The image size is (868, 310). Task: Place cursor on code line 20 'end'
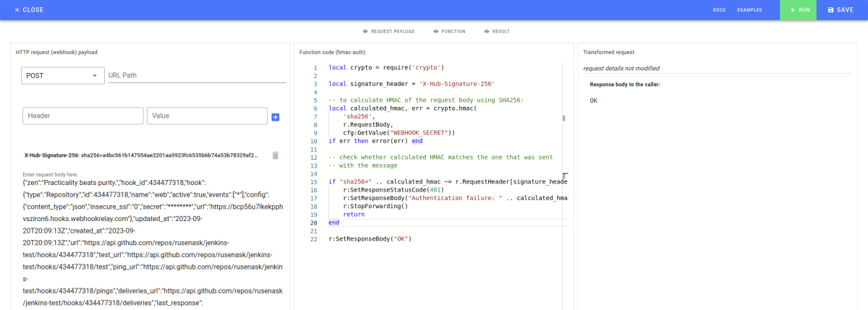tap(333, 223)
